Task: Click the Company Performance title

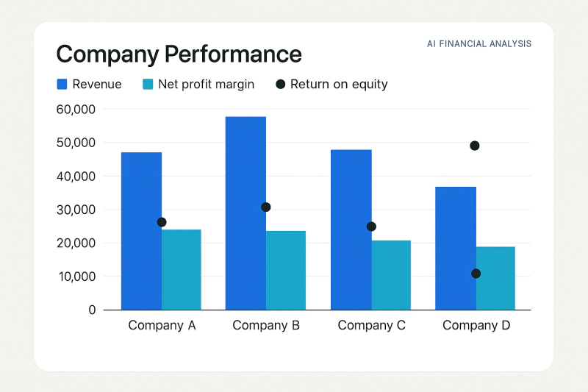Action: (x=179, y=54)
